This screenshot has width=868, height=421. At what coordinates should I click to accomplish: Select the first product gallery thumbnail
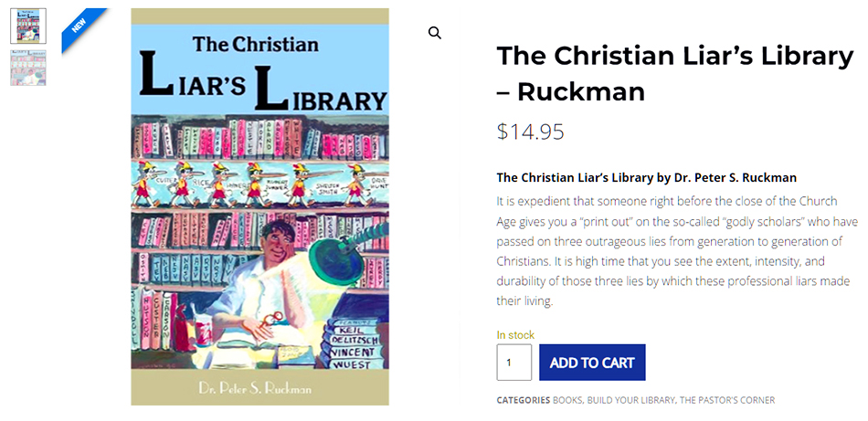(x=28, y=26)
